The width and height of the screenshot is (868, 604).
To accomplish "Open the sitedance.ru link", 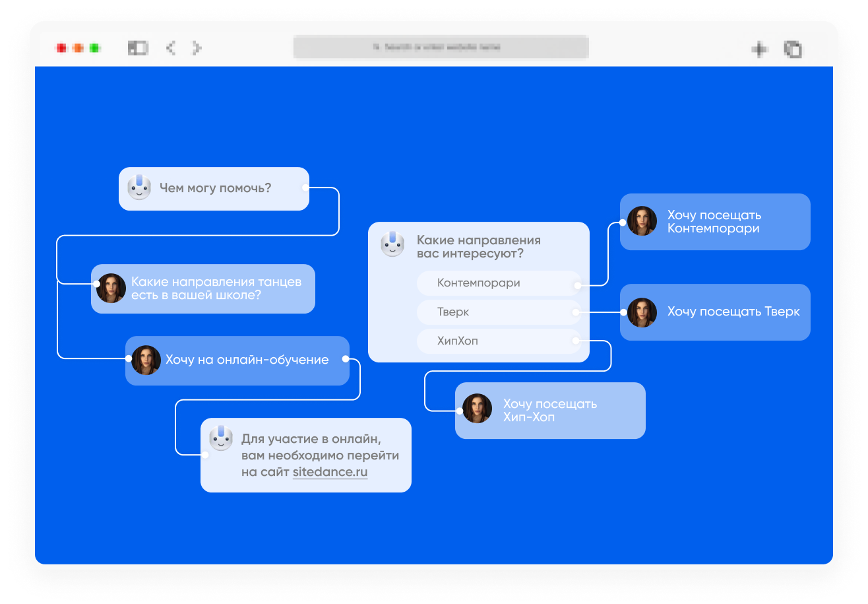I will pyautogui.click(x=330, y=472).
